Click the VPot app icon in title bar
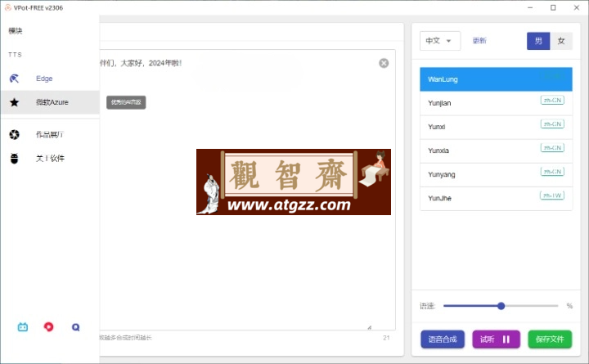589x364 pixels. 7,7
